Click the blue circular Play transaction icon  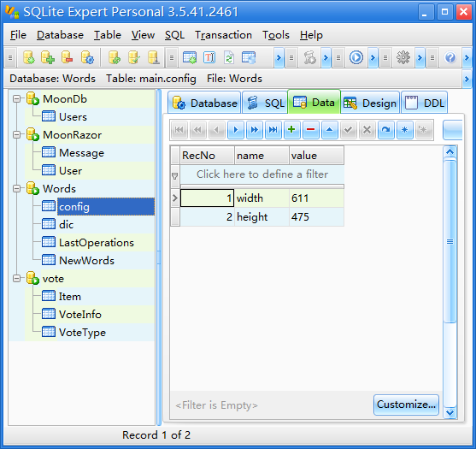click(356, 57)
